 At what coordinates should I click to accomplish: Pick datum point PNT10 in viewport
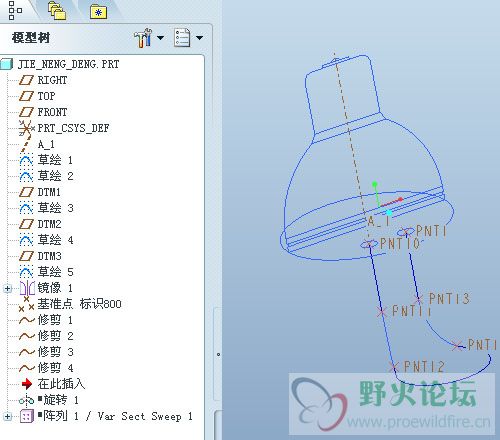pos(370,244)
